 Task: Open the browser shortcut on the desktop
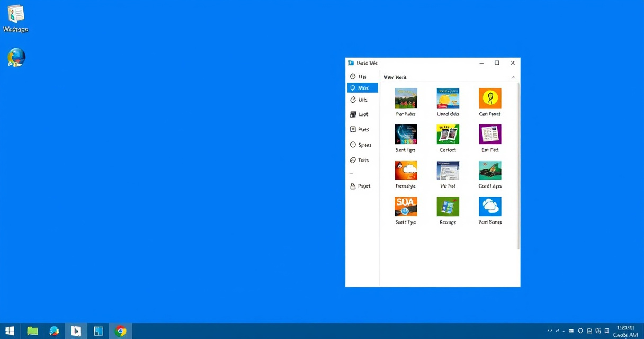click(16, 57)
